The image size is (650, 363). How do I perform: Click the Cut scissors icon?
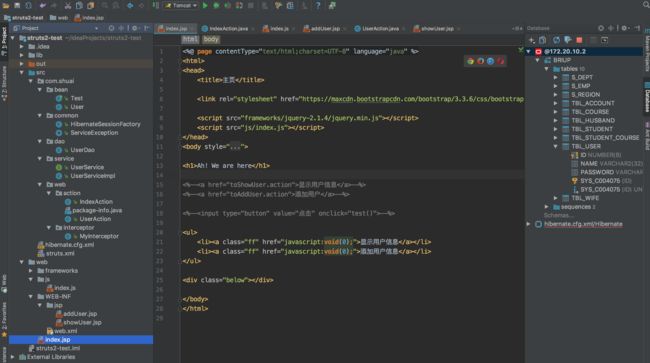[x=68, y=6]
